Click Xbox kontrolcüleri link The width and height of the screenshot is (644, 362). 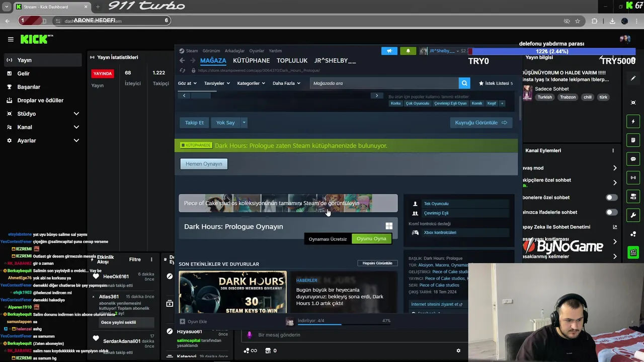(x=440, y=233)
